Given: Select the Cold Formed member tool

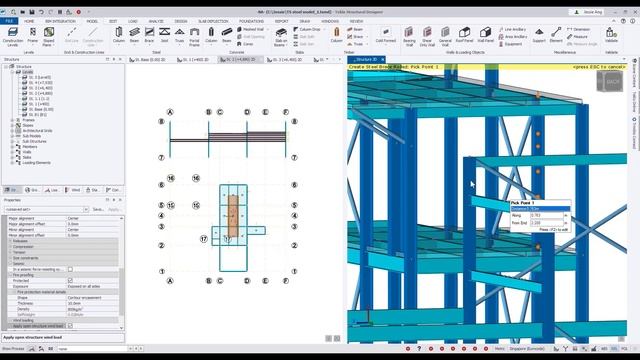Looking at the screenshot, I should [386, 35].
